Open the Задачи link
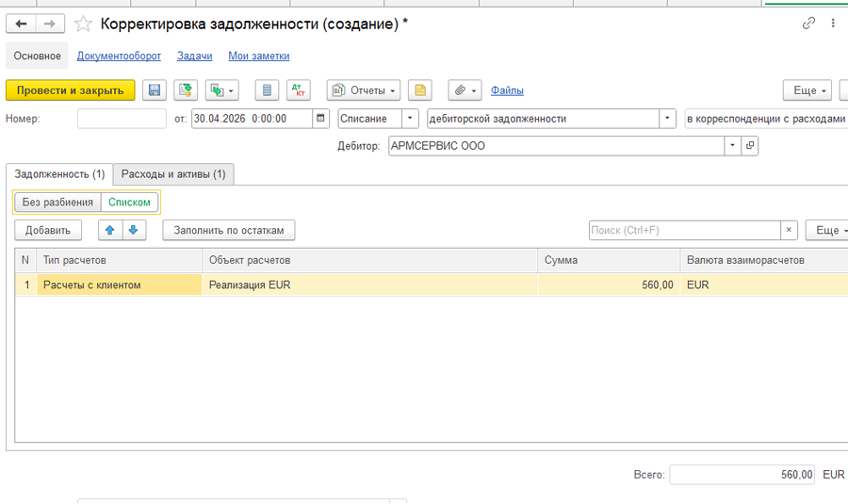Viewport: 848px width, 504px height. [195, 56]
